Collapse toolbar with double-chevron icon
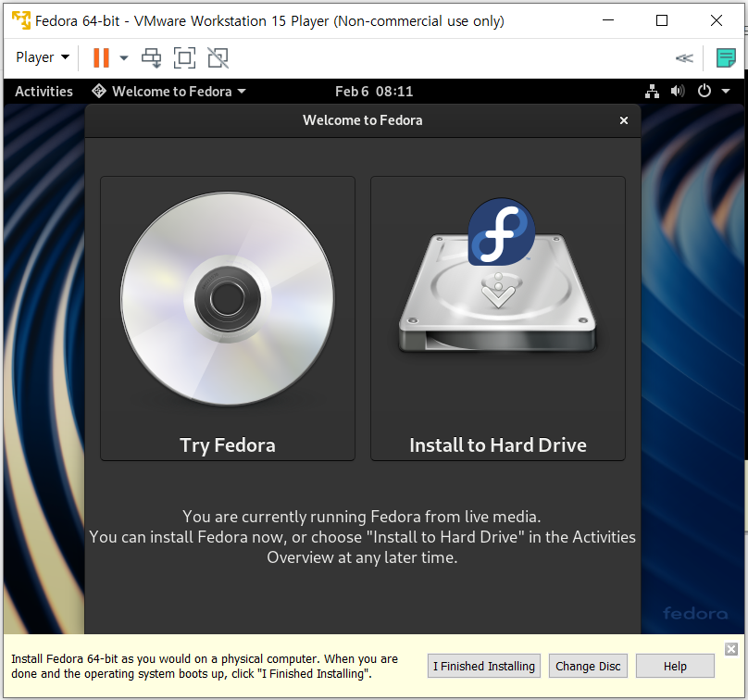Viewport: 748px width, 700px height. pyautogui.click(x=684, y=58)
